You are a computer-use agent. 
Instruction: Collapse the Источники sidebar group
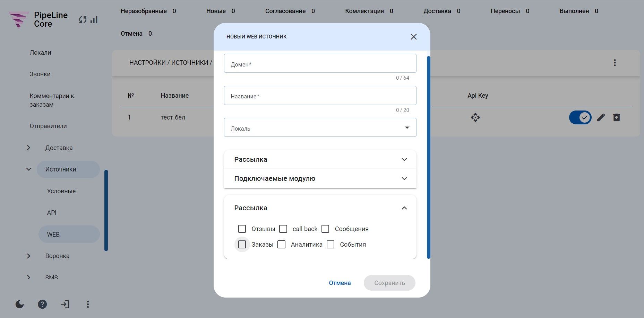(x=29, y=169)
